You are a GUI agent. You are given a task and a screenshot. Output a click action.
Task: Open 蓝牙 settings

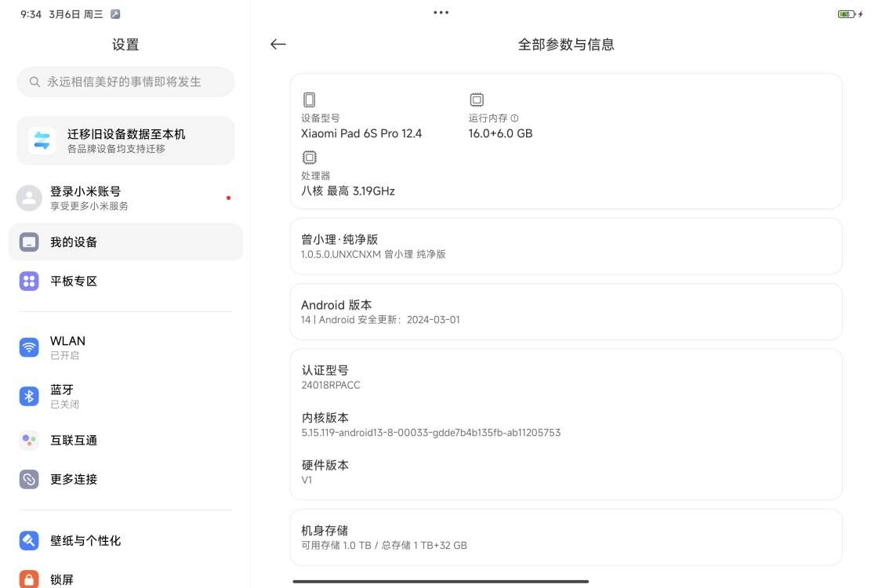coord(125,396)
